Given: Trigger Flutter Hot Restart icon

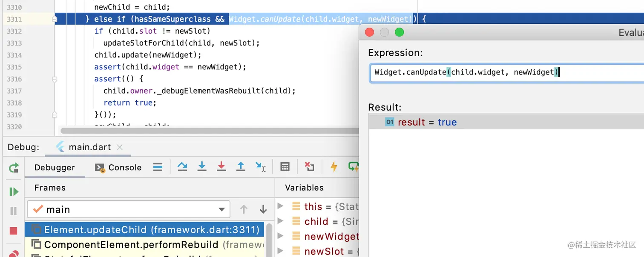Looking at the screenshot, I should click(x=354, y=167).
